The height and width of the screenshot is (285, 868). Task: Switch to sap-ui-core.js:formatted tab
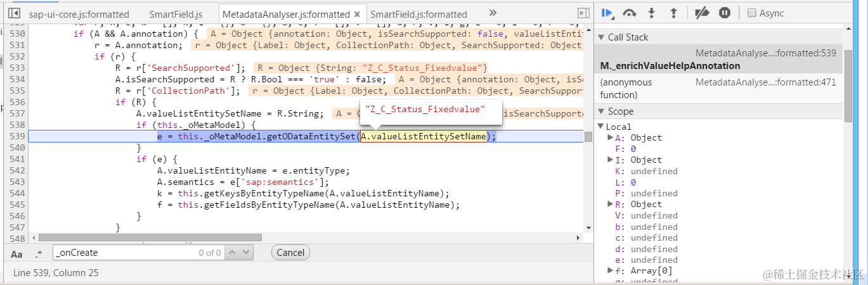pyautogui.click(x=79, y=14)
